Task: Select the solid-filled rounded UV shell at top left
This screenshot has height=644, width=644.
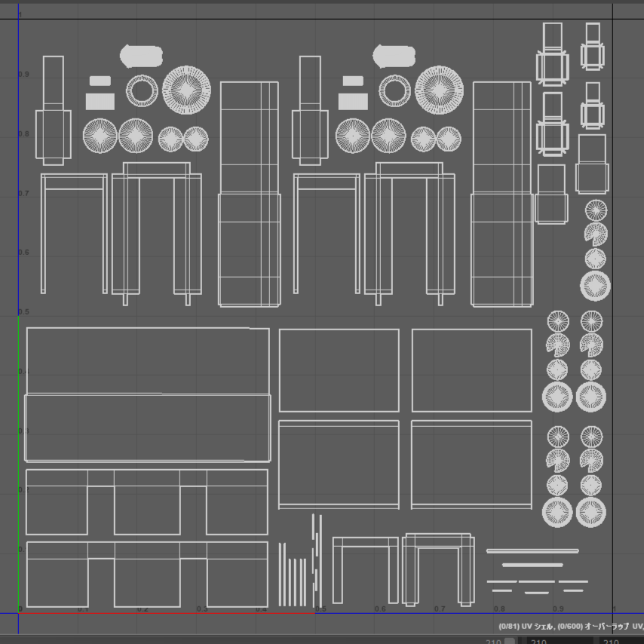Action: (141, 56)
